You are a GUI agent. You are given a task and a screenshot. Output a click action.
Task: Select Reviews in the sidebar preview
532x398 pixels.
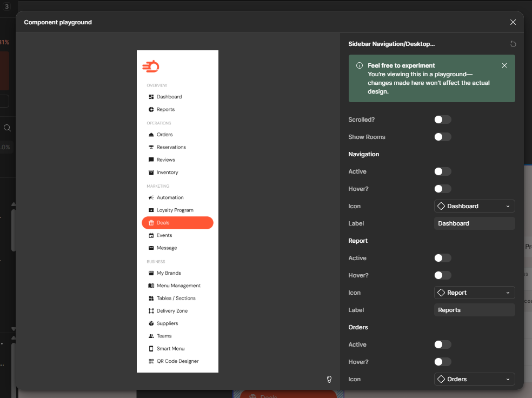point(177,160)
